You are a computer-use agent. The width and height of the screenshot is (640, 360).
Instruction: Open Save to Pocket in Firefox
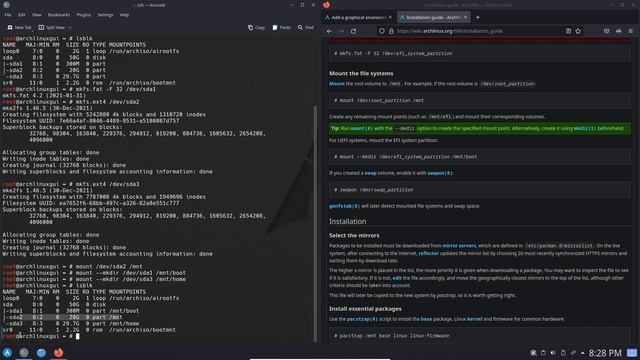click(x=607, y=31)
